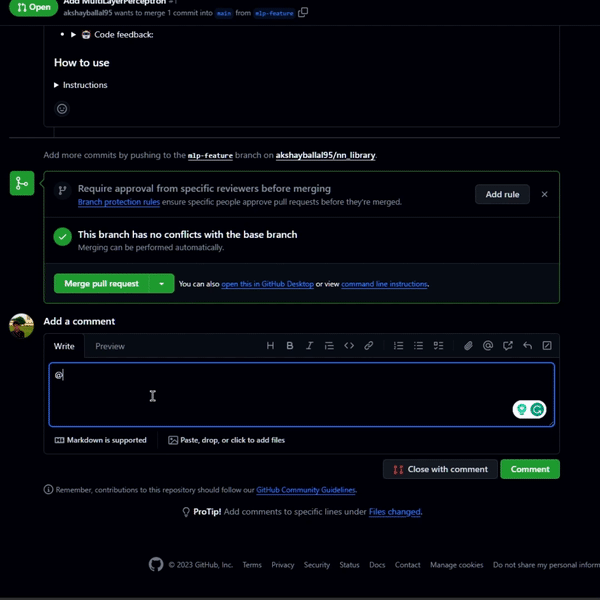Click the green merge icon beside merge box
Viewport: 600px width, 600px height.
coord(22,183)
